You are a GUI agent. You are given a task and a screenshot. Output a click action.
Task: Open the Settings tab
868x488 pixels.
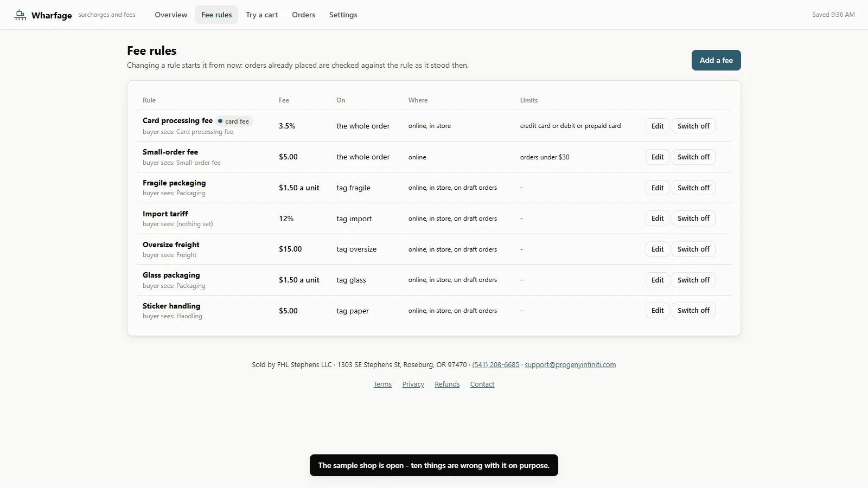pos(343,15)
